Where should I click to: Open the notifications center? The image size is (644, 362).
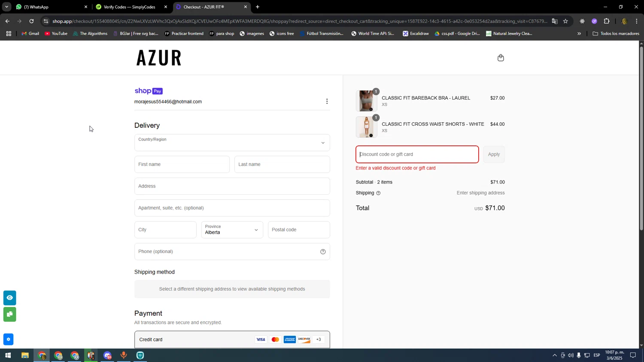(633, 356)
